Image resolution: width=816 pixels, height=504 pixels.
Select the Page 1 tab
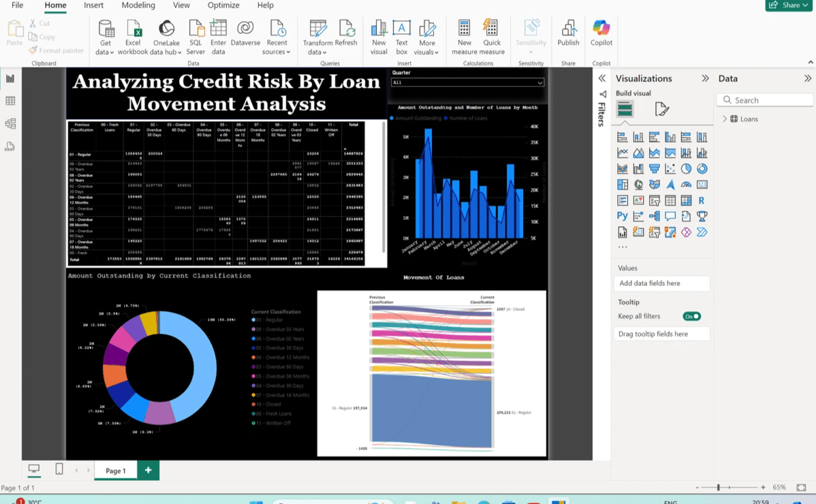tap(116, 471)
